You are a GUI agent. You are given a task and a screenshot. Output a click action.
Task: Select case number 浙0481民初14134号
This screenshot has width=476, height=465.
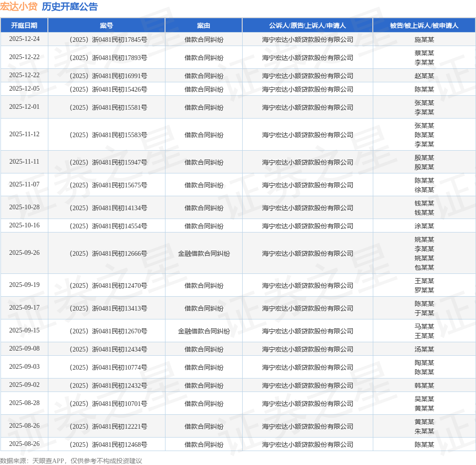108,208
